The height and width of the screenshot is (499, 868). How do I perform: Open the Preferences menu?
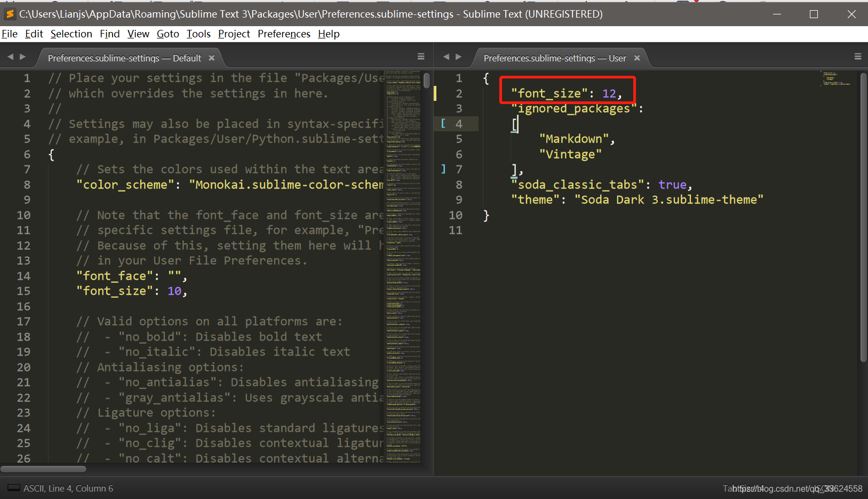(x=284, y=34)
